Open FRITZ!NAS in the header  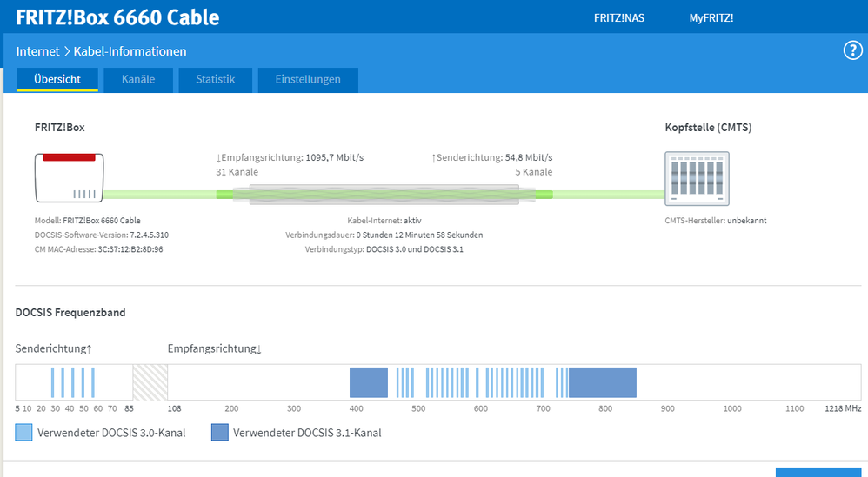point(619,17)
